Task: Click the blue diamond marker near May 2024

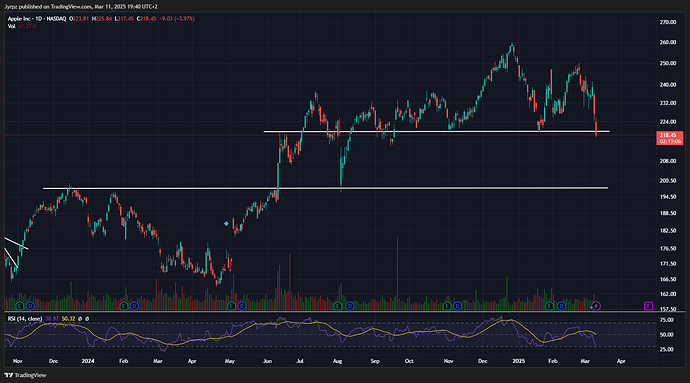Action: coord(226,224)
